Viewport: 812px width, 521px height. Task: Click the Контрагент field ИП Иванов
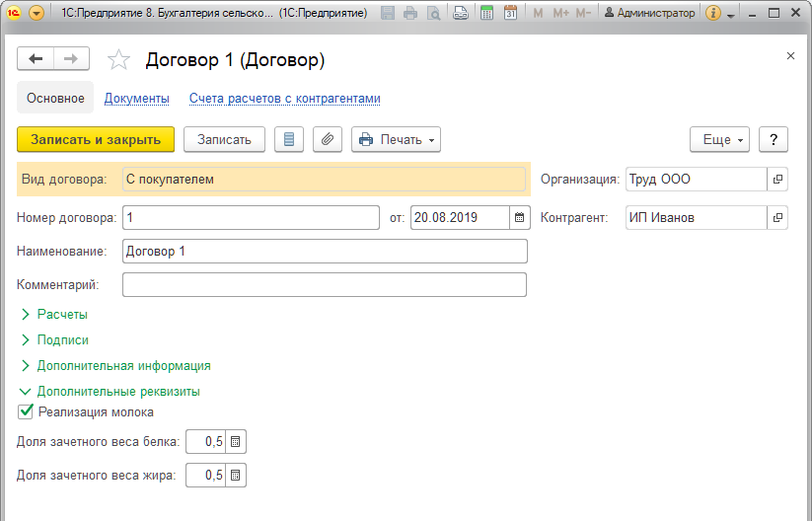(x=696, y=217)
